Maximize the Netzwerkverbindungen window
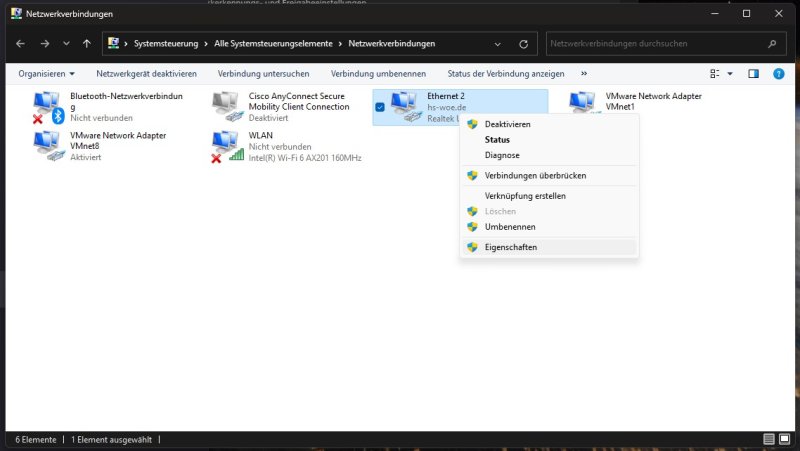800x451 pixels. click(746, 14)
